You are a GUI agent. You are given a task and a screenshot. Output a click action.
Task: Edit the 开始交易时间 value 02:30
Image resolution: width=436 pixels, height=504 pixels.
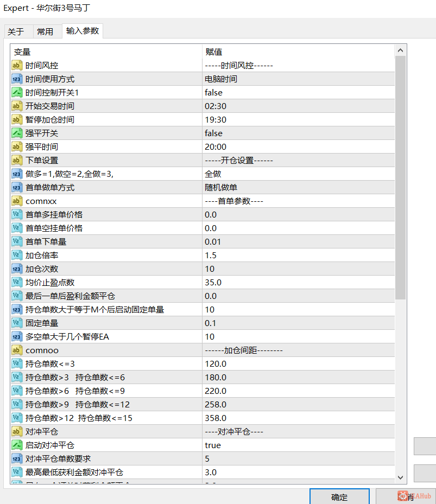(x=298, y=106)
